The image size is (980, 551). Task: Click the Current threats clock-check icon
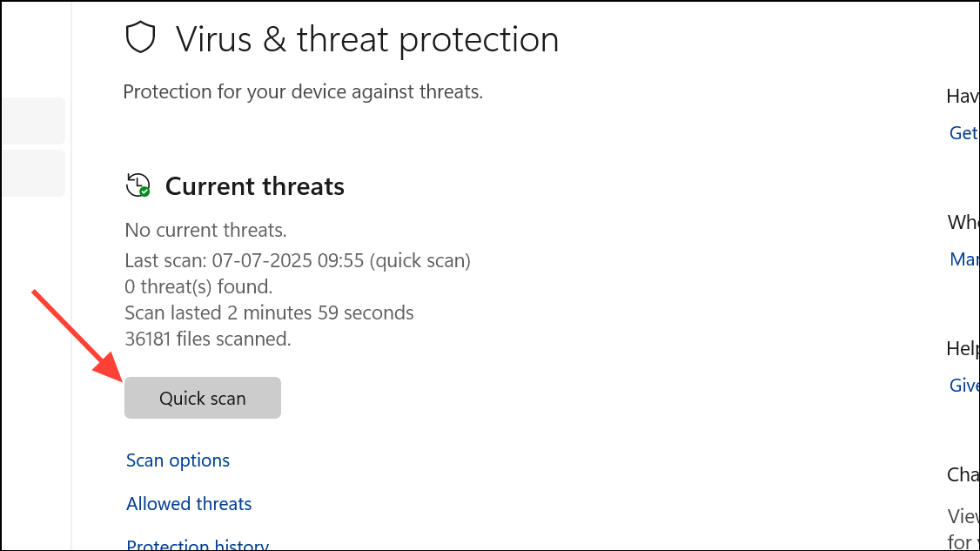pos(138,185)
